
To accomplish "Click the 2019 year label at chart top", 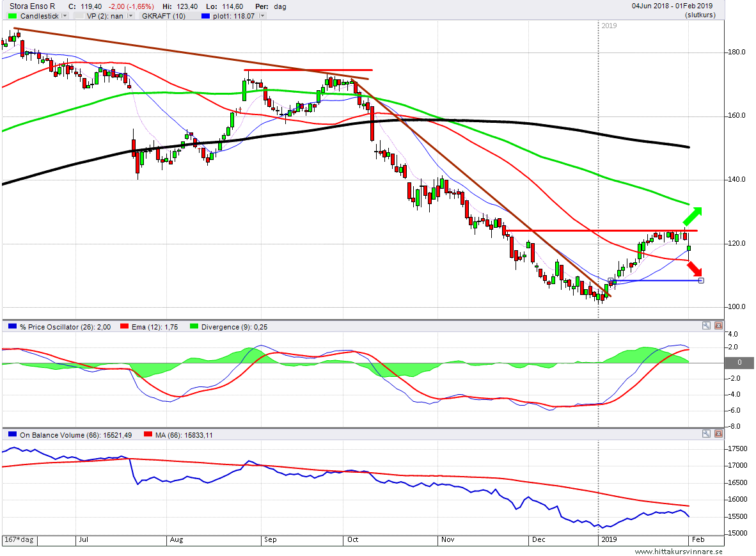I will pyautogui.click(x=609, y=26).
